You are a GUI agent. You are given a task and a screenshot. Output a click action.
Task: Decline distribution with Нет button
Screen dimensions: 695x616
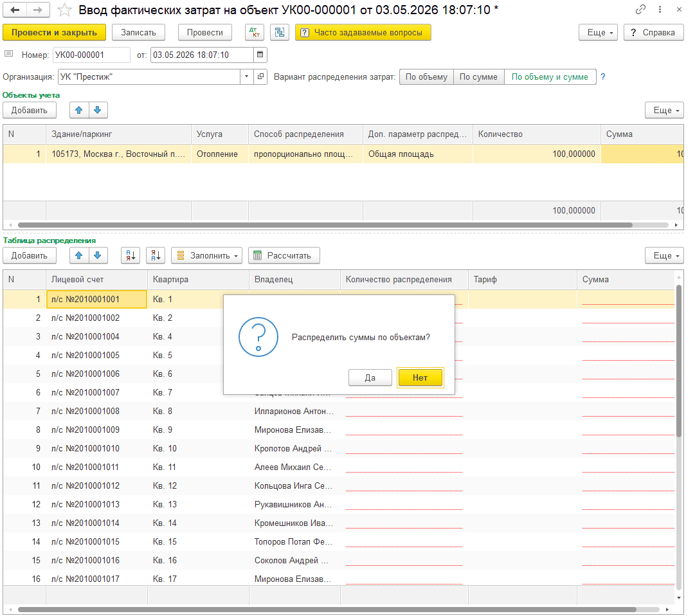[420, 377]
